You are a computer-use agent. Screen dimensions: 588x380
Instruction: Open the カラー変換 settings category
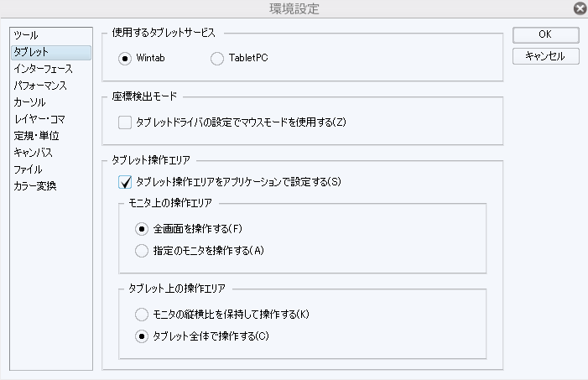click(x=35, y=186)
